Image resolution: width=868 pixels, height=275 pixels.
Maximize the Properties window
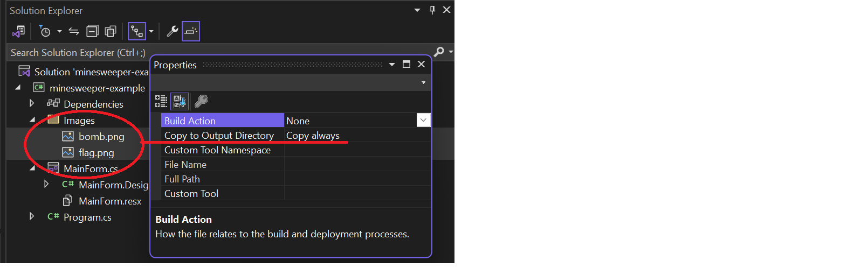407,64
